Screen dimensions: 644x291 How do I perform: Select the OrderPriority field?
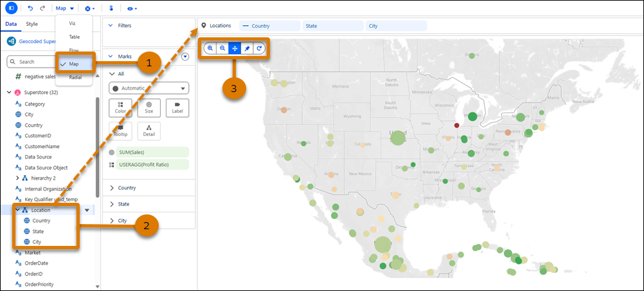point(39,285)
